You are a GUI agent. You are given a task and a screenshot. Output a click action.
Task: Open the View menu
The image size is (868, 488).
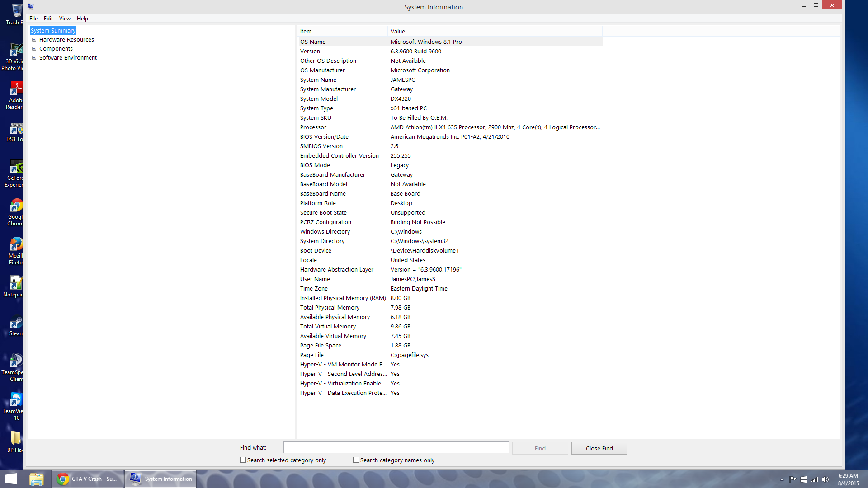[x=65, y=19]
